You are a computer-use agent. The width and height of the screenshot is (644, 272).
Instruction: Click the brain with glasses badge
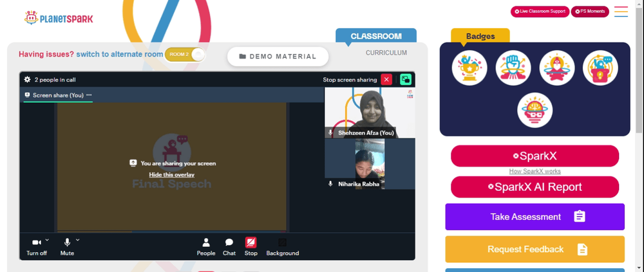535,110
